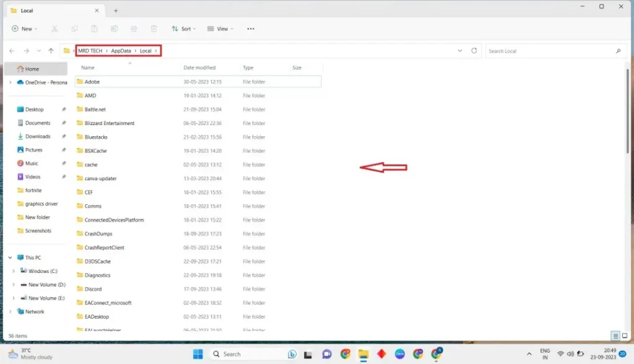The width and height of the screenshot is (634, 364).
Task: Select the AppData breadcrumb in address bar
Action: (x=121, y=51)
